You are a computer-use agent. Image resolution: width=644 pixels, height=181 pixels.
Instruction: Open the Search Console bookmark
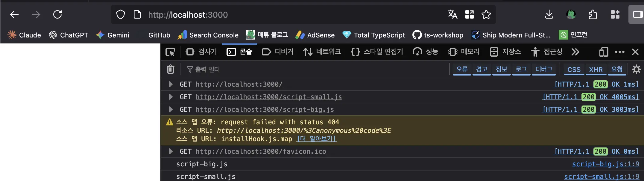[x=208, y=35]
